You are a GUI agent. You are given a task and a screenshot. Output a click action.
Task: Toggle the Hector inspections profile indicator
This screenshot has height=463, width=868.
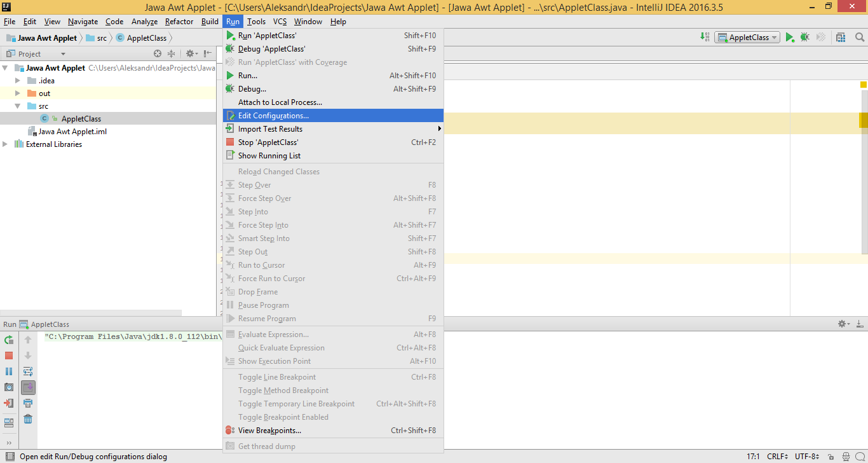(847, 456)
